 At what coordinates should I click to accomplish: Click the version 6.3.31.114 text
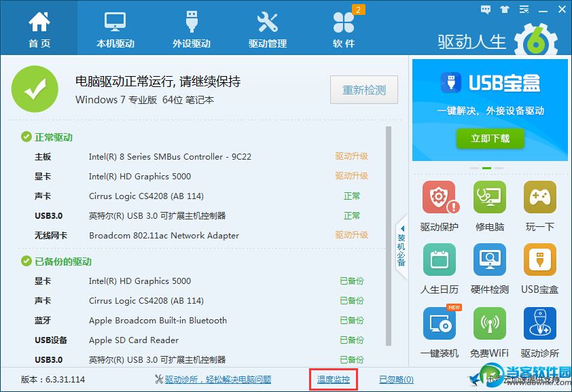click(x=53, y=380)
